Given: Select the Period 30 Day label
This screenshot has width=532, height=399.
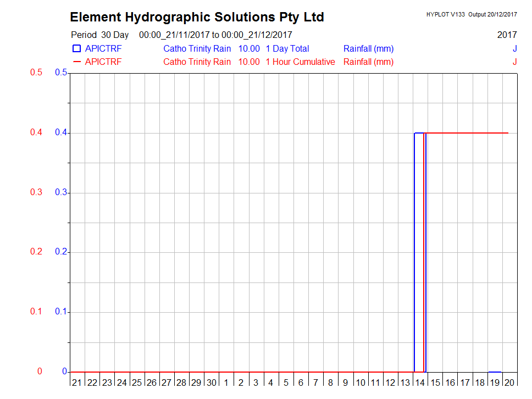Looking at the screenshot, I should (99, 35).
